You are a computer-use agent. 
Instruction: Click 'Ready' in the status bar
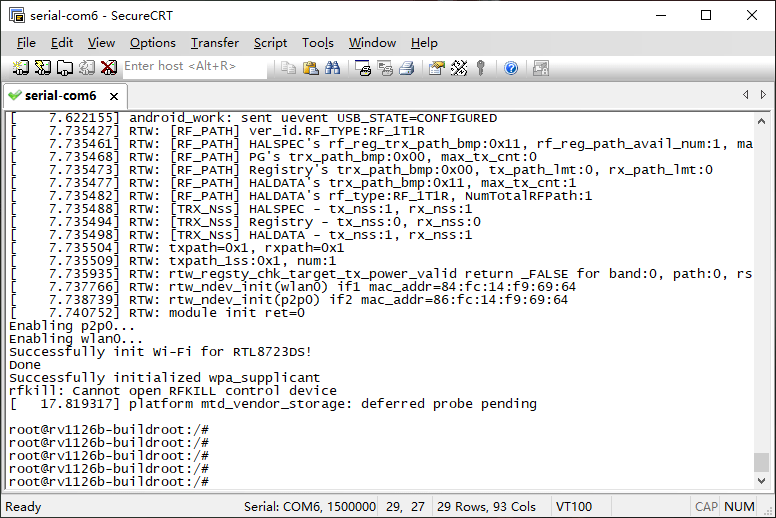(23, 507)
